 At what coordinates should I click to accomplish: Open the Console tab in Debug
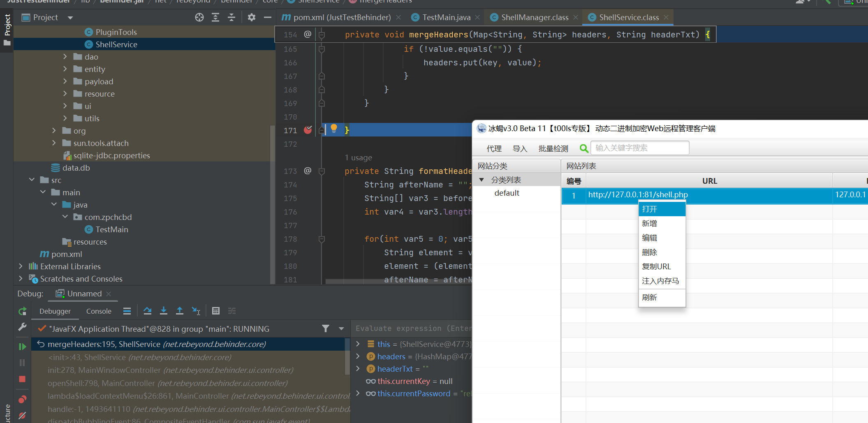click(x=99, y=311)
